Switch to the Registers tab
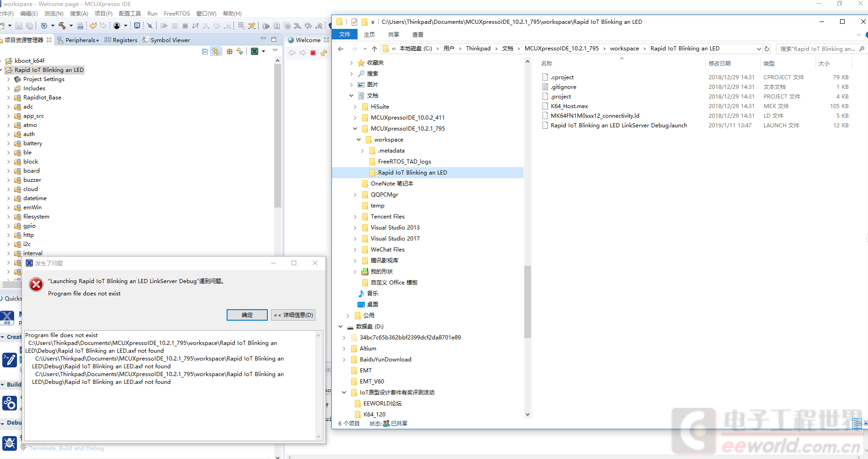This screenshot has height=459, width=868. (x=121, y=40)
